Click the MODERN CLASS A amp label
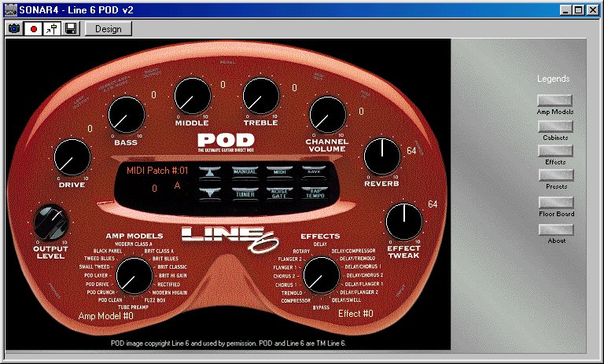Image resolution: width=604 pixels, height=364 pixels. [x=133, y=244]
